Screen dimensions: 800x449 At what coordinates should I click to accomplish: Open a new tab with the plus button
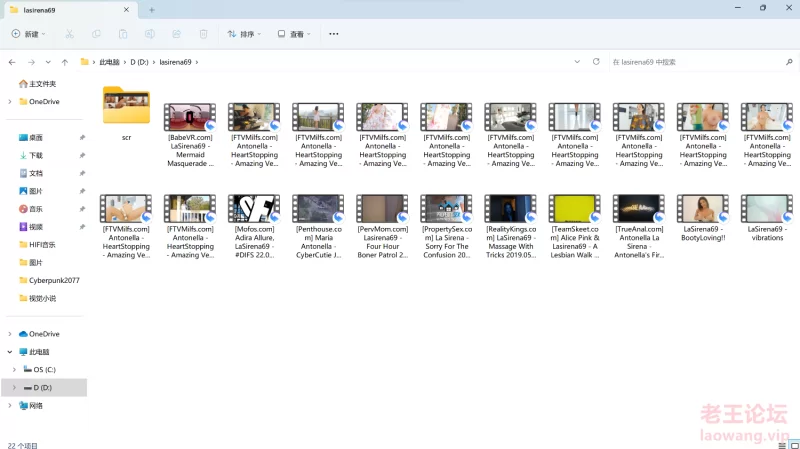(152, 9)
